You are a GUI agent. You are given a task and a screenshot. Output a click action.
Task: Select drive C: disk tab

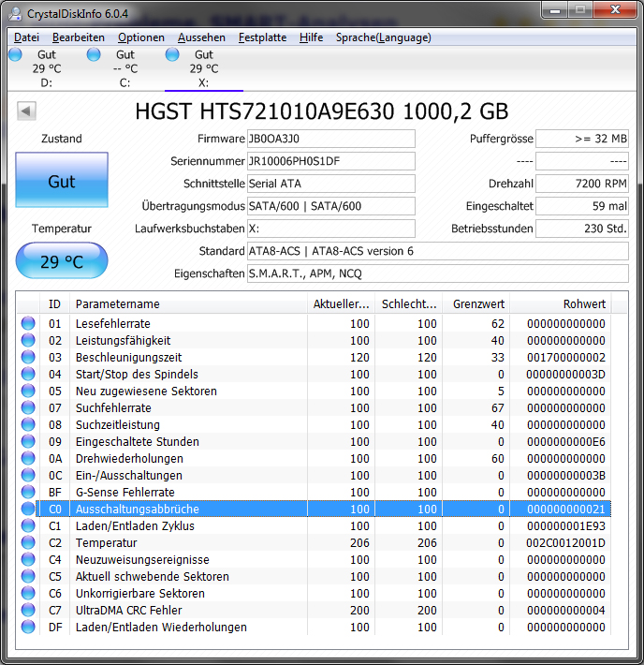pos(125,68)
